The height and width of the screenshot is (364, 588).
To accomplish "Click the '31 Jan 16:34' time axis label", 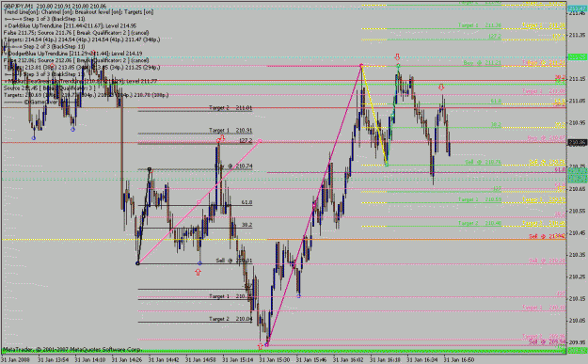I will point(422,360).
